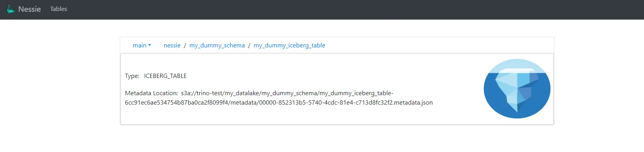Click the s3a://trino-test metadata path line
644x152 pixels.
(287, 93)
